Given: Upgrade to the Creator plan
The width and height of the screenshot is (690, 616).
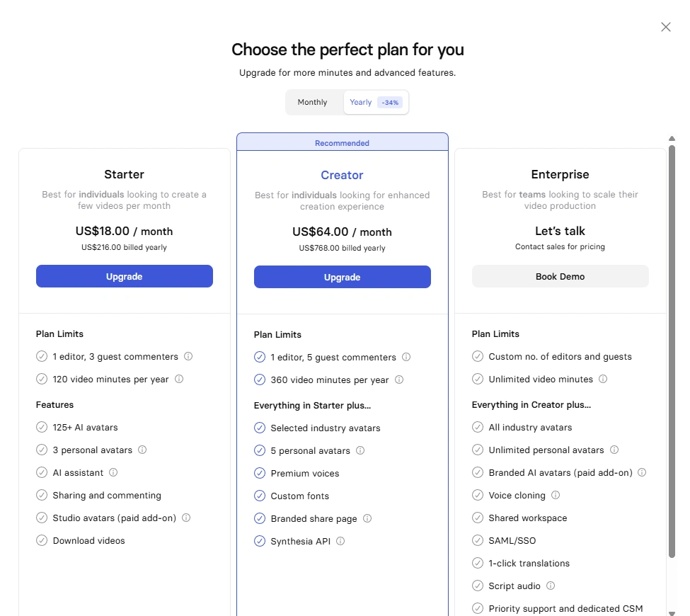Looking at the screenshot, I should 343,278.
